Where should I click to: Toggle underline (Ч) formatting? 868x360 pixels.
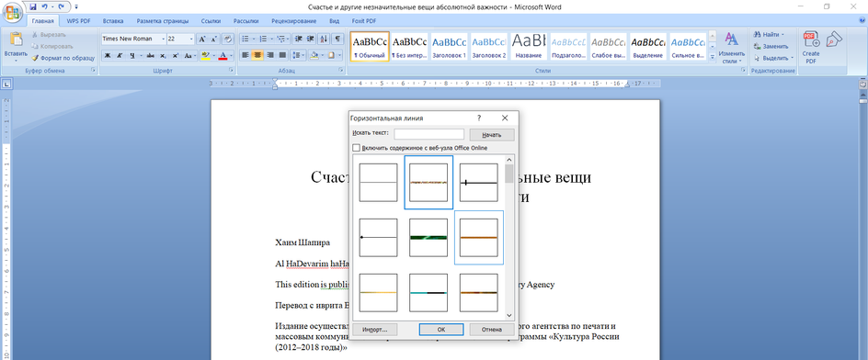(132, 55)
